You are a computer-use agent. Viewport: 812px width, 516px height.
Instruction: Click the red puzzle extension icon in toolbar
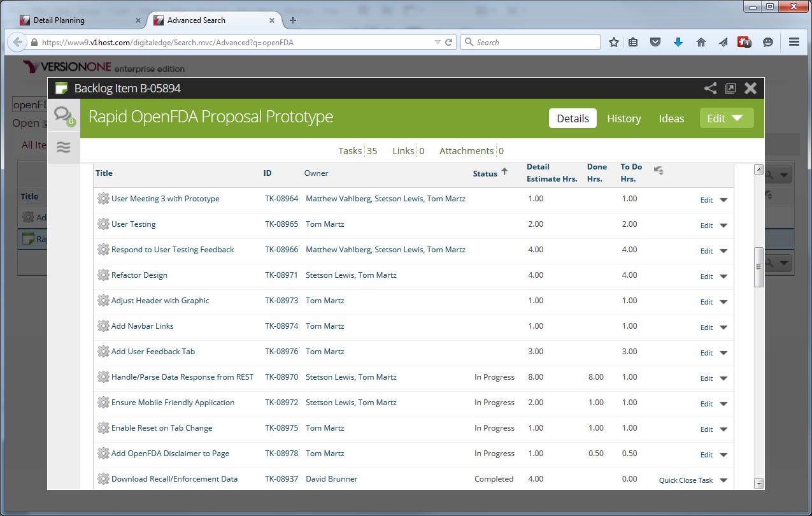pos(744,42)
